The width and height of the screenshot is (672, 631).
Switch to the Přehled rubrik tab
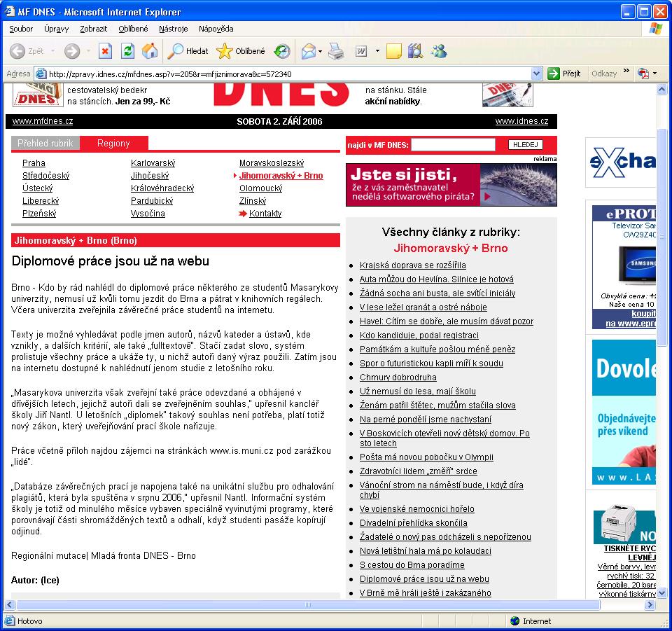[x=45, y=143]
